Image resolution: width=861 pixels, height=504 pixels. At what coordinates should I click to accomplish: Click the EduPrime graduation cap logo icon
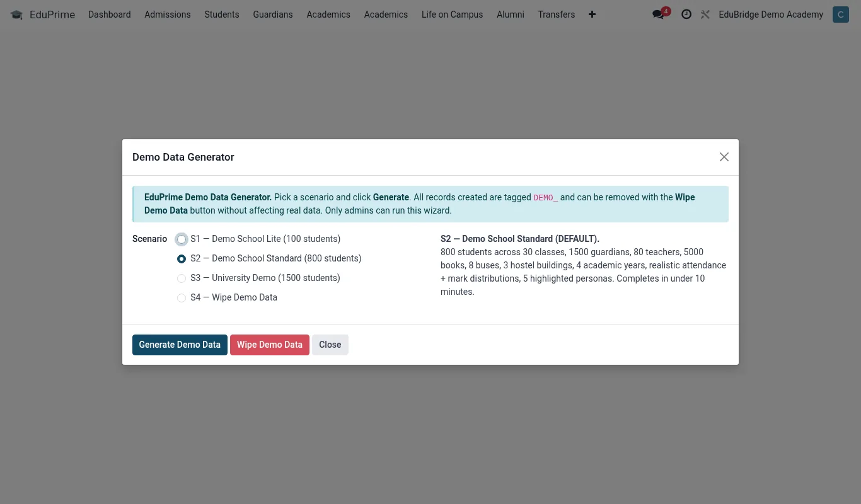tap(16, 14)
